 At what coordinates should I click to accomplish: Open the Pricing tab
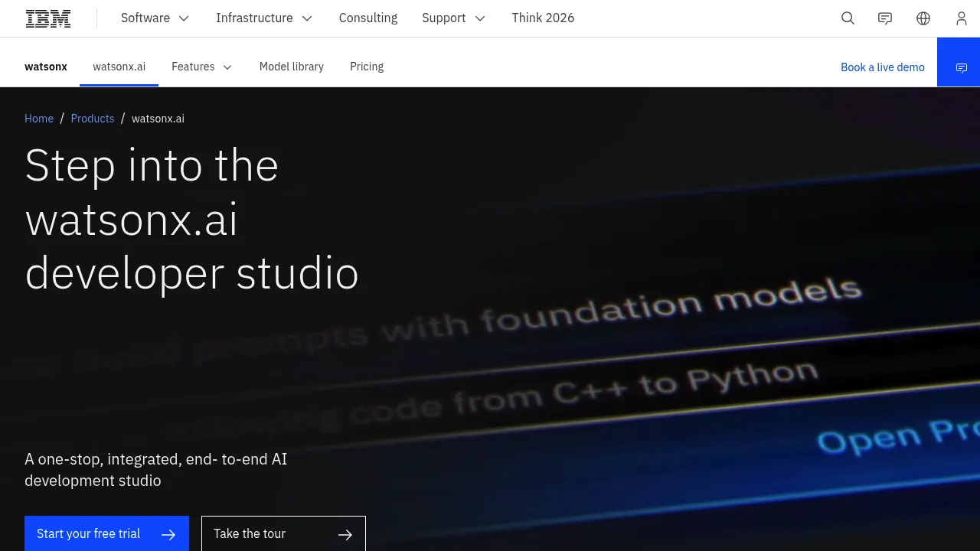tap(367, 67)
